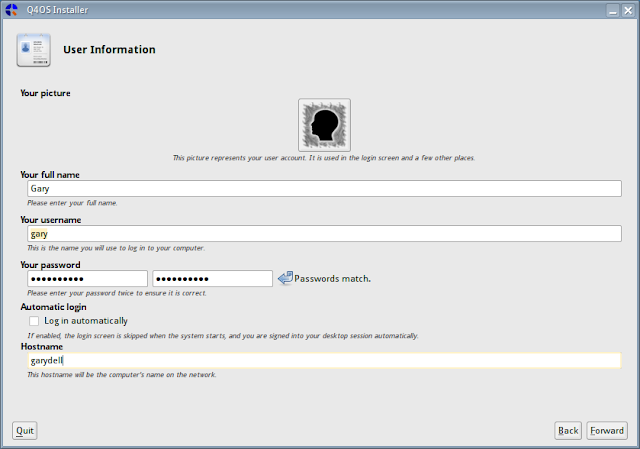Enable the Log in automatically checkbox
640x449 pixels.
click(34, 321)
